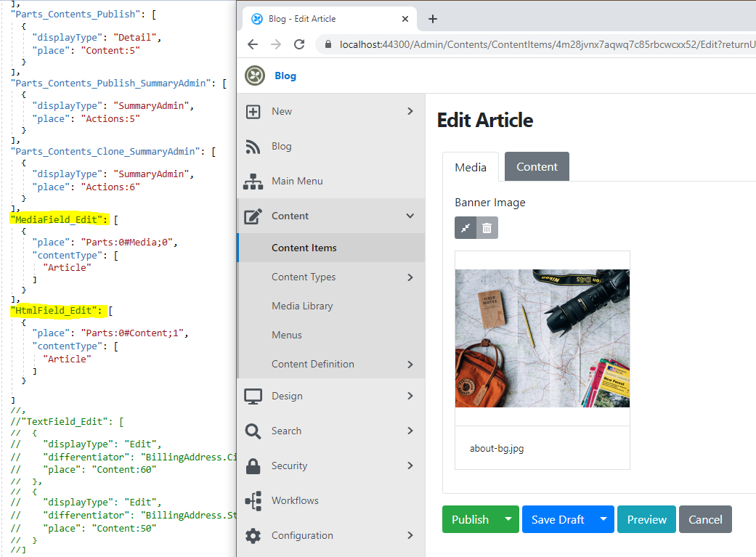This screenshot has width=756, height=557.
Task: Open Main Menu sidebar label
Action: point(297,181)
